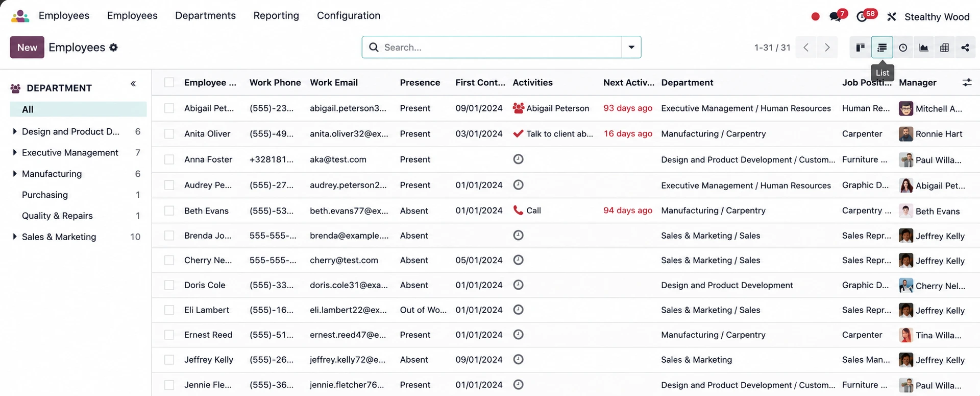Image resolution: width=980 pixels, height=396 pixels.
Task: Open the Configuration menu
Action: pyautogui.click(x=349, y=15)
